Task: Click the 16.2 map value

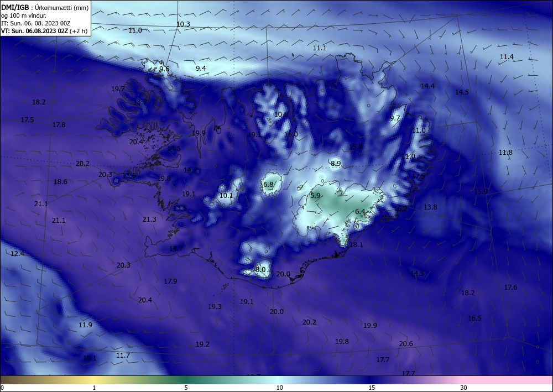Action: (400, 208)
